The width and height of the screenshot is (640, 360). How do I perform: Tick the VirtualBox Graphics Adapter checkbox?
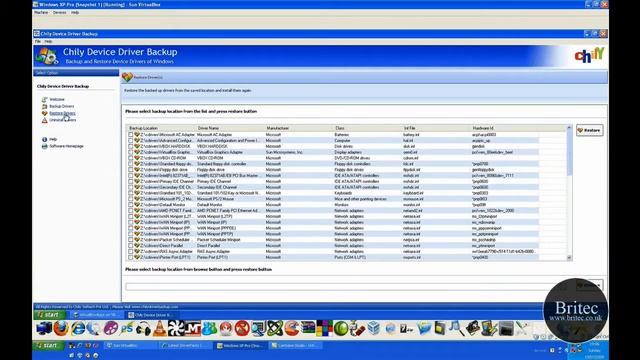pyautogui.click(x=131, y=152)
